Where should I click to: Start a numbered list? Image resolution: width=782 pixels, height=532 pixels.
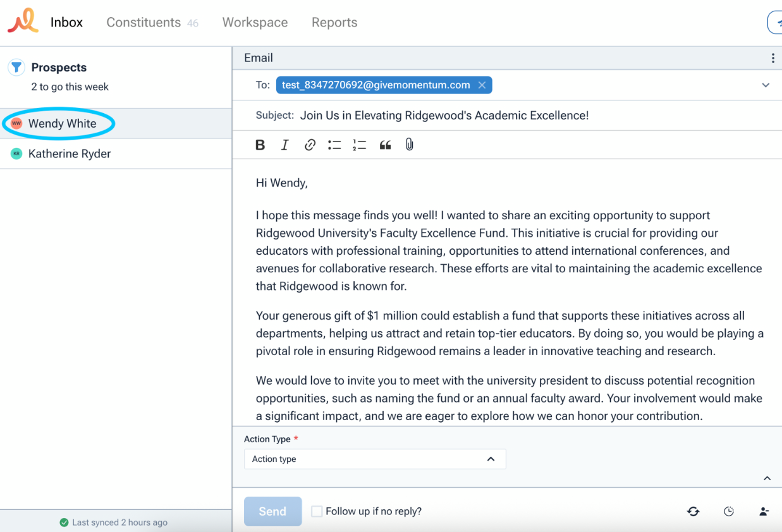(360, 145)
